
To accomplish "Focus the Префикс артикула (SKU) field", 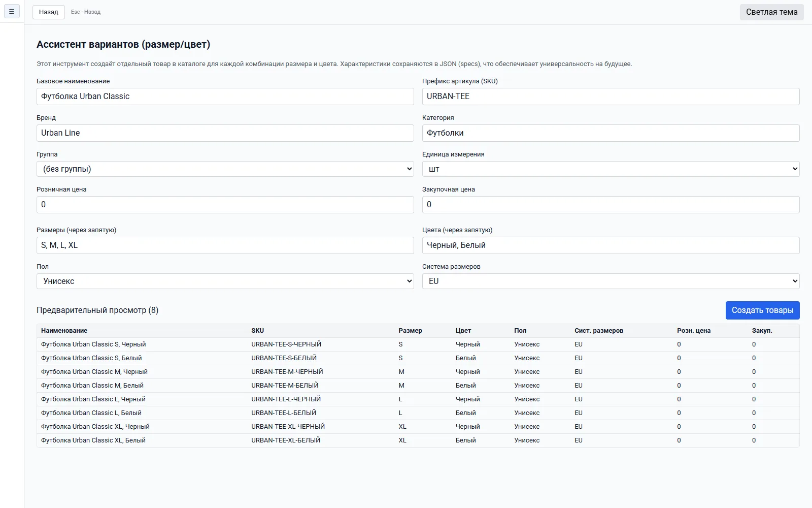I will (x=611, y=97).
